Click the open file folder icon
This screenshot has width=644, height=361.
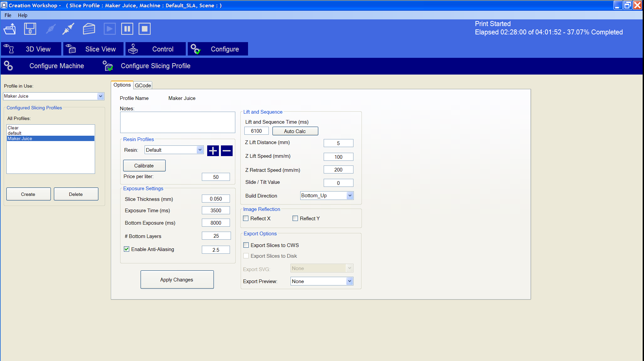tap(10, 29)
